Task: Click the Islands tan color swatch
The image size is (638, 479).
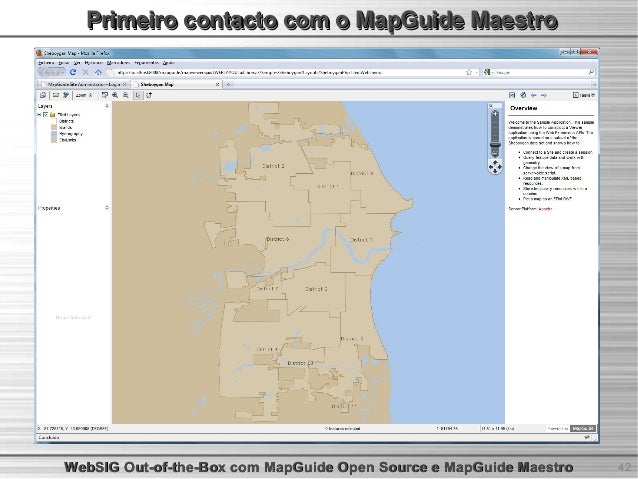Action: pyautogui.click(x=54, y=127)
